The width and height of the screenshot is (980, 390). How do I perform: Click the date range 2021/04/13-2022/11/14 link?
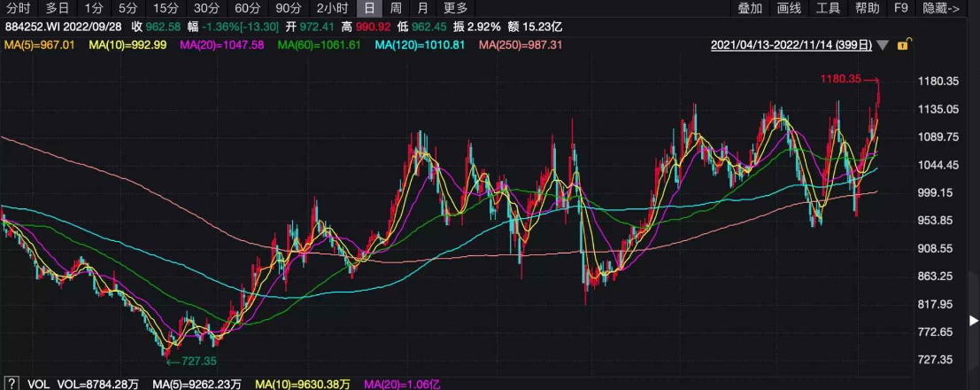tap(791, 45)
